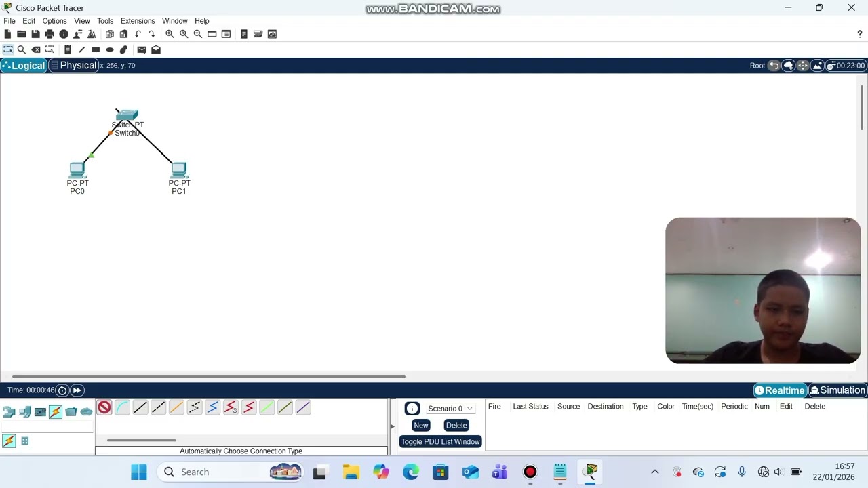Click Fast Forward Time button
Screen dimensions: 868x488
coord(77,390)
